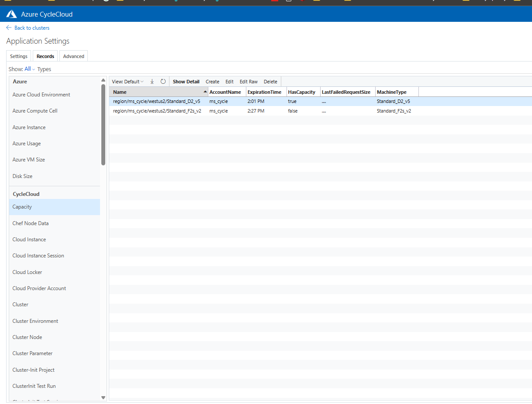The width and height of the screenshot is (532, 404).
Task: Click the Azure logo icon in header
Action: coord(11,14)
